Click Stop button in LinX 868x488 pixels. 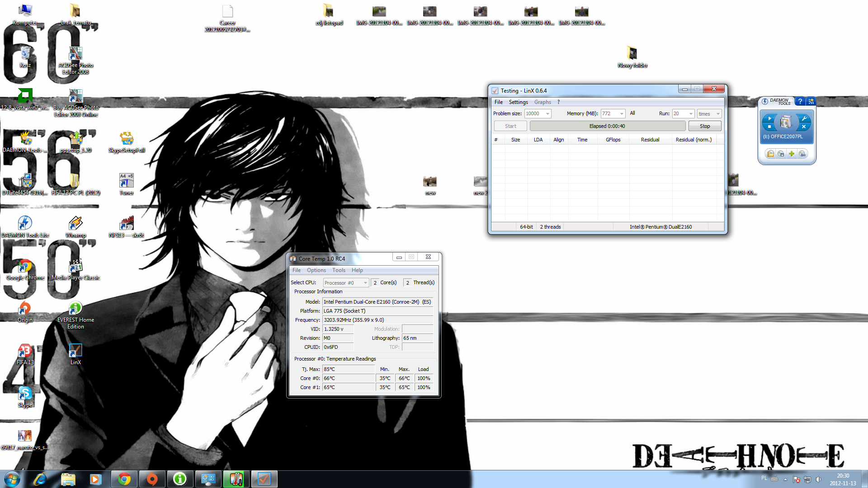point(704,126)
